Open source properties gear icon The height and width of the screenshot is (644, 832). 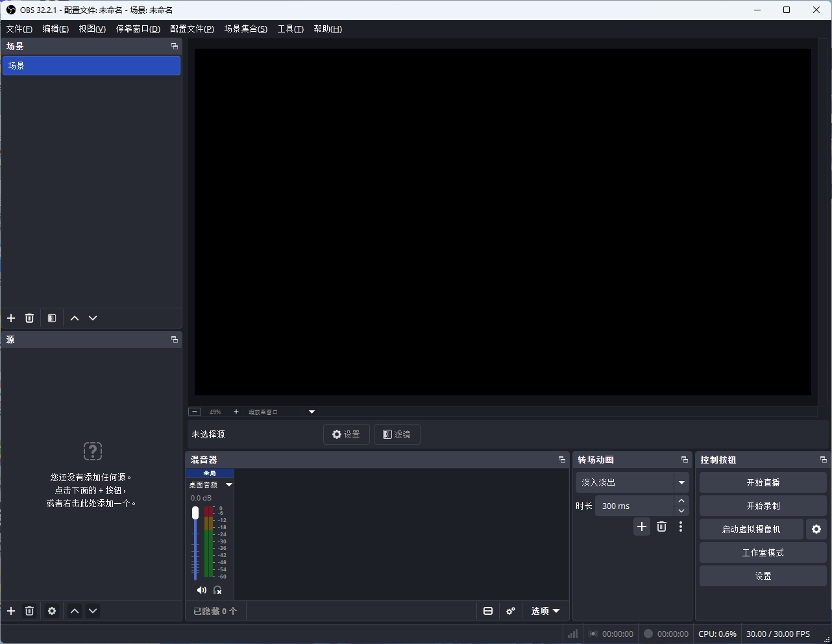(52, 611)
